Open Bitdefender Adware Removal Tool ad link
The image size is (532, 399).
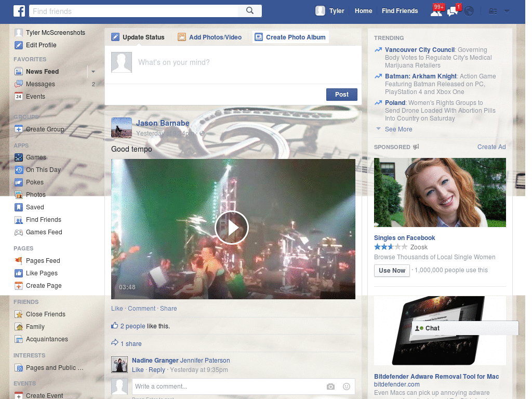pyautogui.click(x=436, y=377)
